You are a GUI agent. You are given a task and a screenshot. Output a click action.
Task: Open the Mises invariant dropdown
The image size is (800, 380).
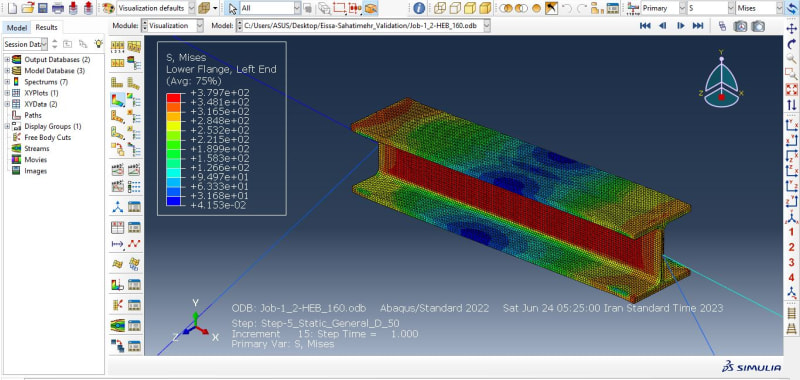pyautogui.click(x=760, y=8)
